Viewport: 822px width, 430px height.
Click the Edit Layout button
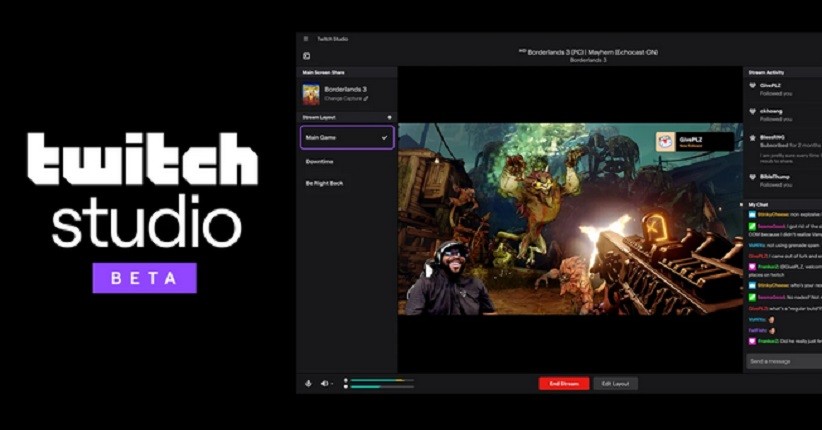pos(615,383)
